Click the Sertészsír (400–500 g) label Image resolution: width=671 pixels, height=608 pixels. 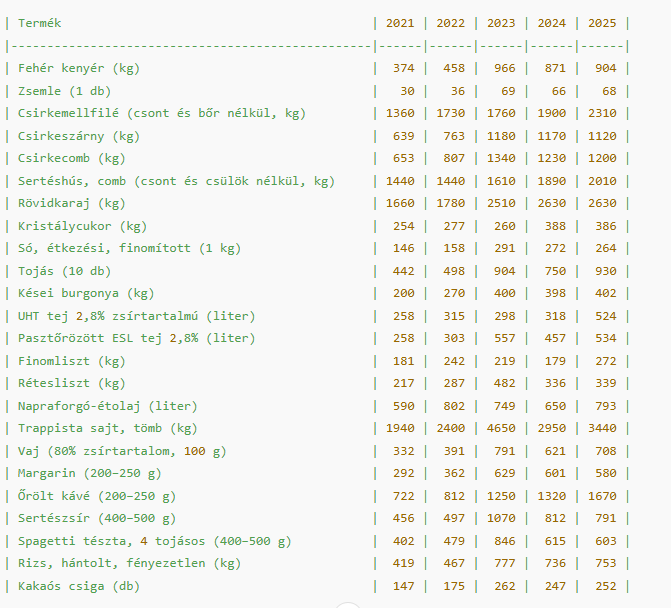[x=97, y=518]
